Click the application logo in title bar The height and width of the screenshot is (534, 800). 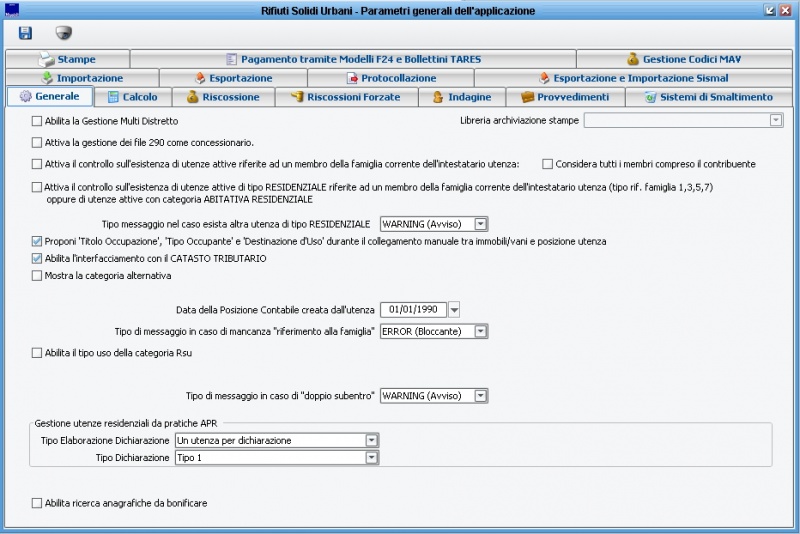(11, 10)
